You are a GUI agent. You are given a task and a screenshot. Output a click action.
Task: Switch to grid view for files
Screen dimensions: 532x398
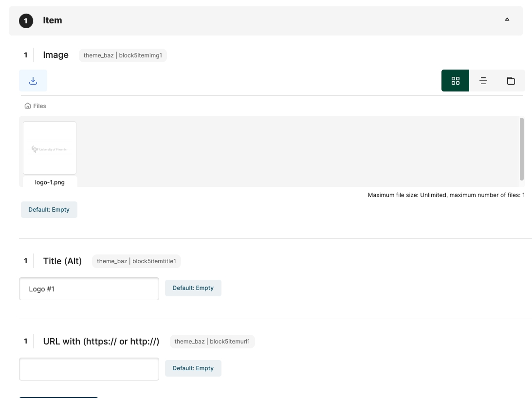point(455,81)
